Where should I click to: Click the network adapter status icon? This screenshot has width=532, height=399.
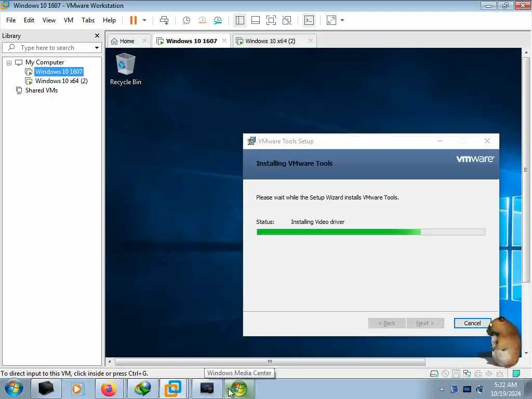(x=467, y=374)
